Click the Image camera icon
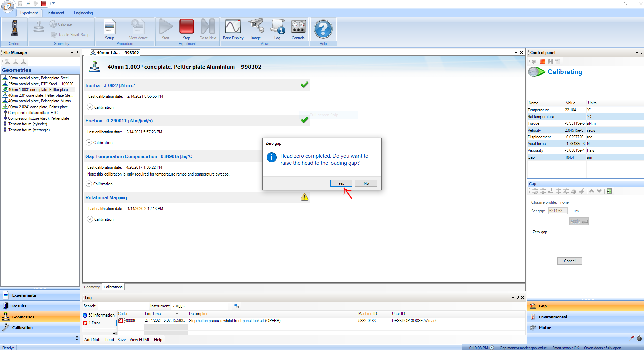 tap(256, 27)
